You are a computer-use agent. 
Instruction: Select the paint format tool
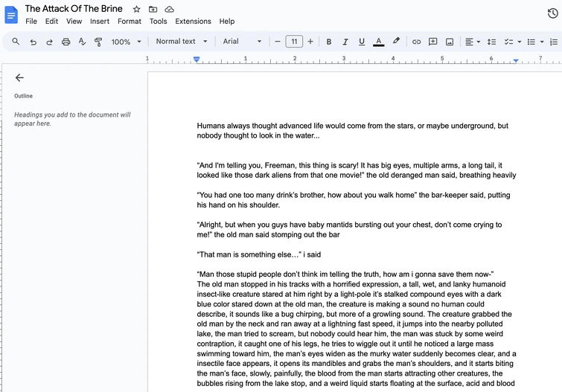tap(98, 42)
